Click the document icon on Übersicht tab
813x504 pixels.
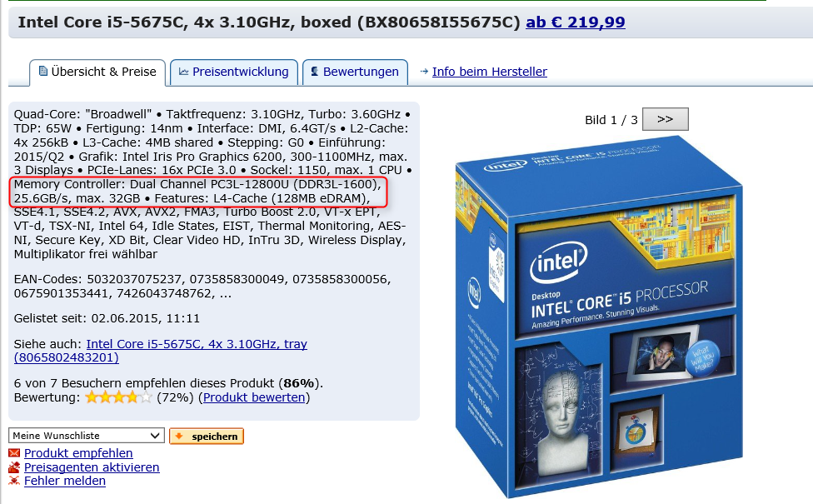coord(43,71)
